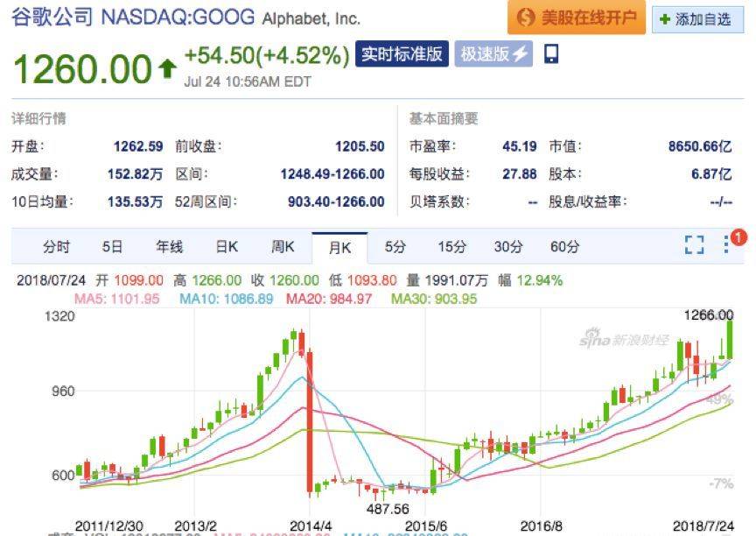
Task: Switch to the 分时 chart tab
Action: 56,246
